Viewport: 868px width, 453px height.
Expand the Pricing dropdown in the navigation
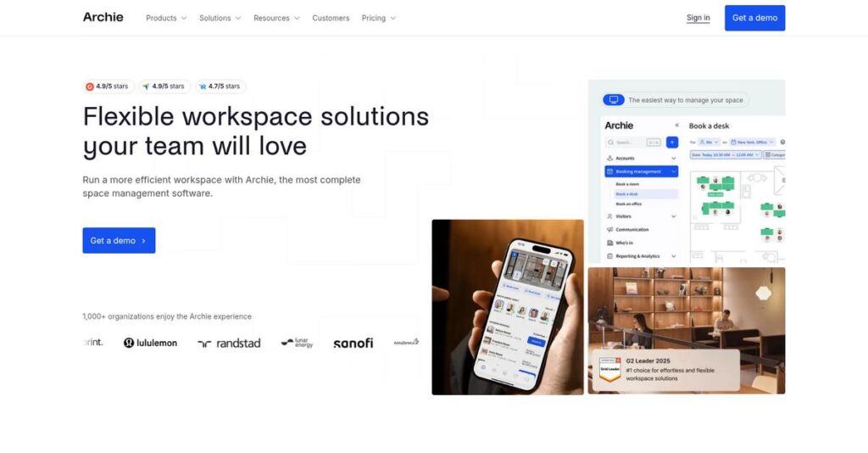378,18
